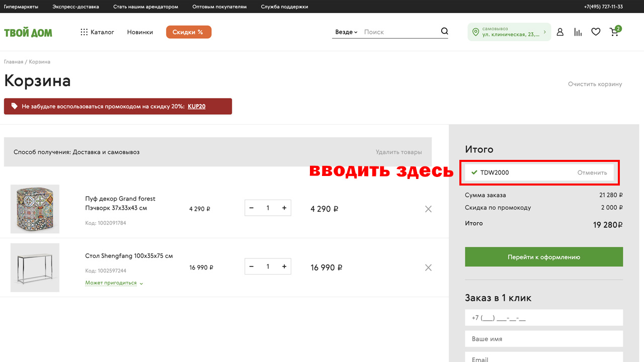
Task: Cancel promo code TDW2000 with Отменить
Action: tap(592, 172)
